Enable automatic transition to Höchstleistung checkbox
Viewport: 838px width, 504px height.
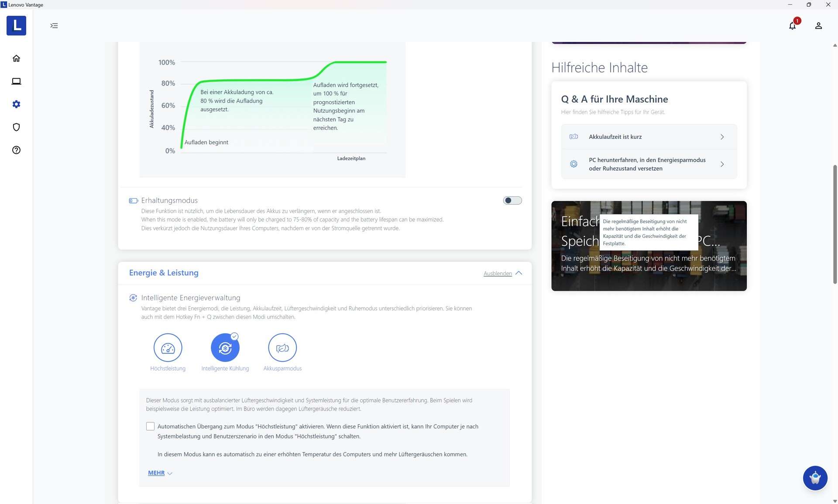[150, 426]
